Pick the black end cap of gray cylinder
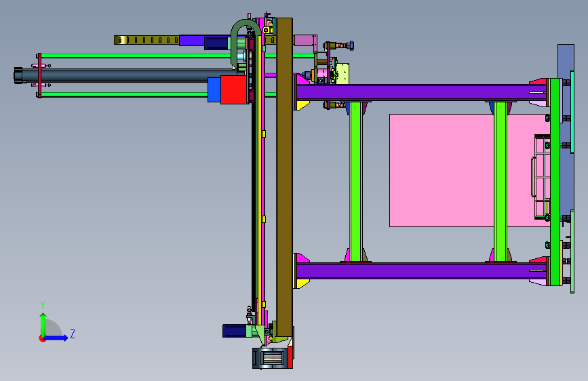The width and height of the screenshot is (588, 381). click(18, 75)
